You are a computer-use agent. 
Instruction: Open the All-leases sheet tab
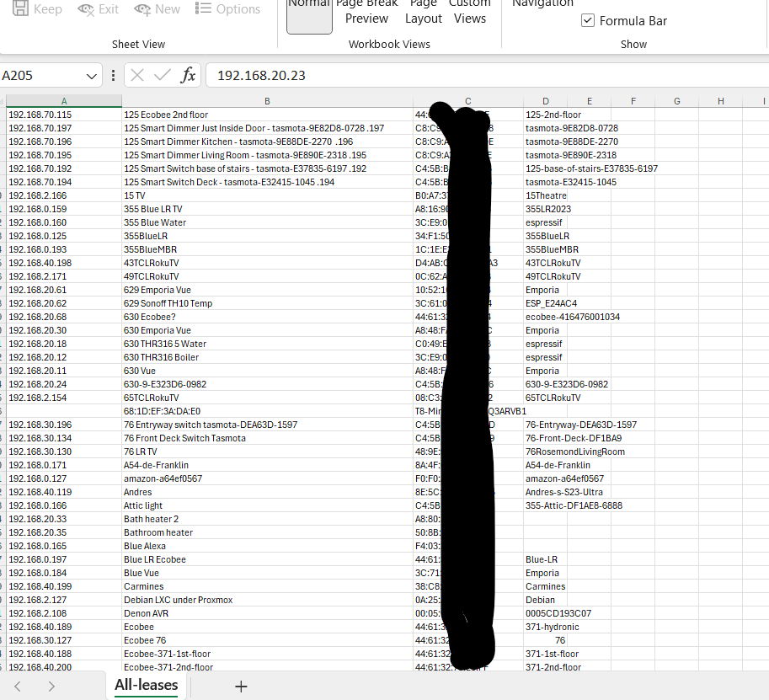coord(147,686)
